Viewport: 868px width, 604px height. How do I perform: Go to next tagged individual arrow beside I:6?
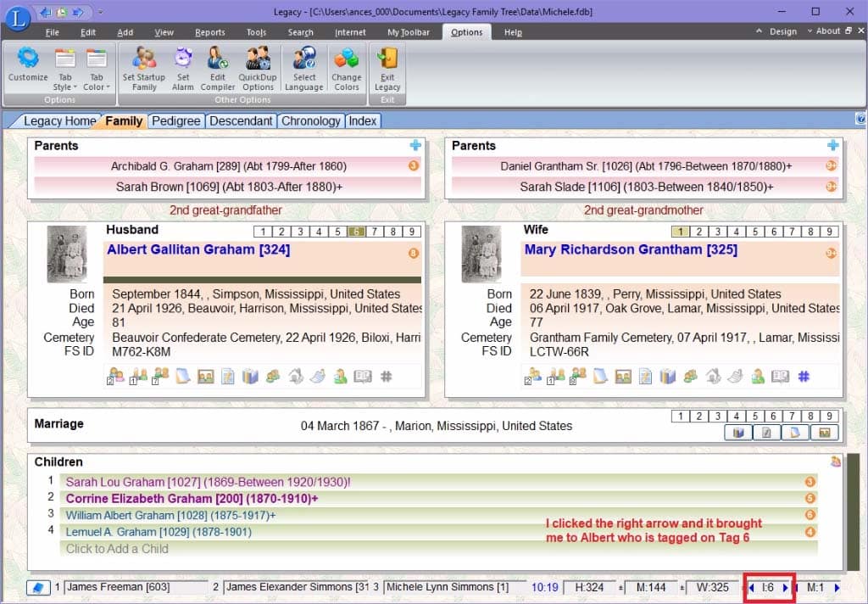pyautogui.click(x=785, y=587)
